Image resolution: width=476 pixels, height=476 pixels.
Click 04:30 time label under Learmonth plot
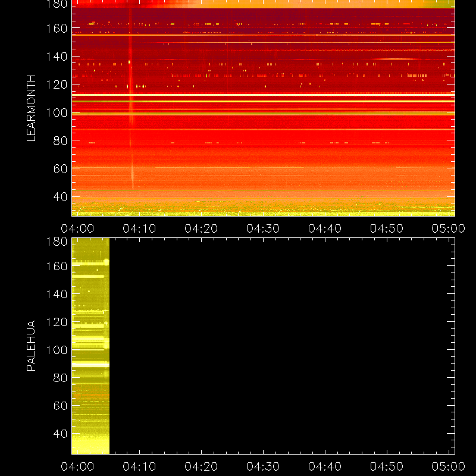pyautogui.click(x=263, y=228)
